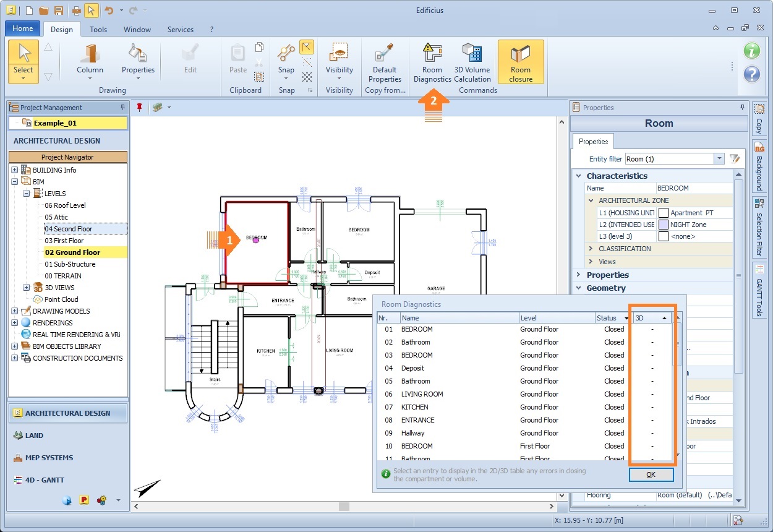This screenshot has height=532, width=773.
Task: Activate the Select arrow tool
Action: pyautogui.click(x=23, y=54)
